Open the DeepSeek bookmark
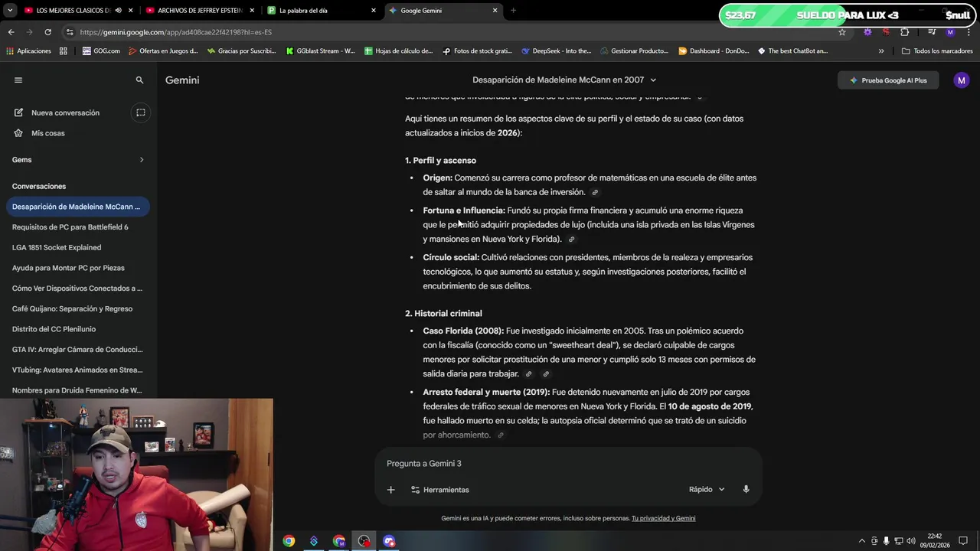980x551 pixels. click(x=556, y=51)
